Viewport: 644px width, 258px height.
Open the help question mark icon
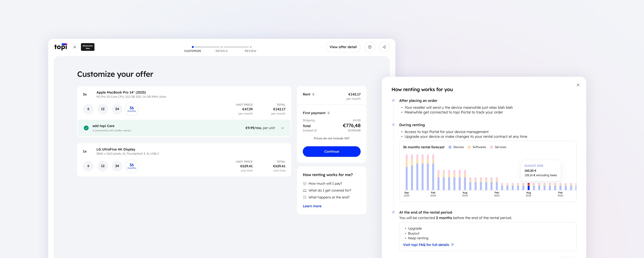pyautogui.click(x=369, y=47)
